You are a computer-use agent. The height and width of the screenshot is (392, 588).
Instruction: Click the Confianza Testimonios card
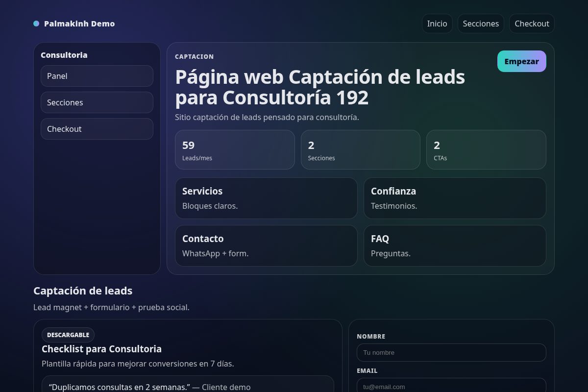455,198
